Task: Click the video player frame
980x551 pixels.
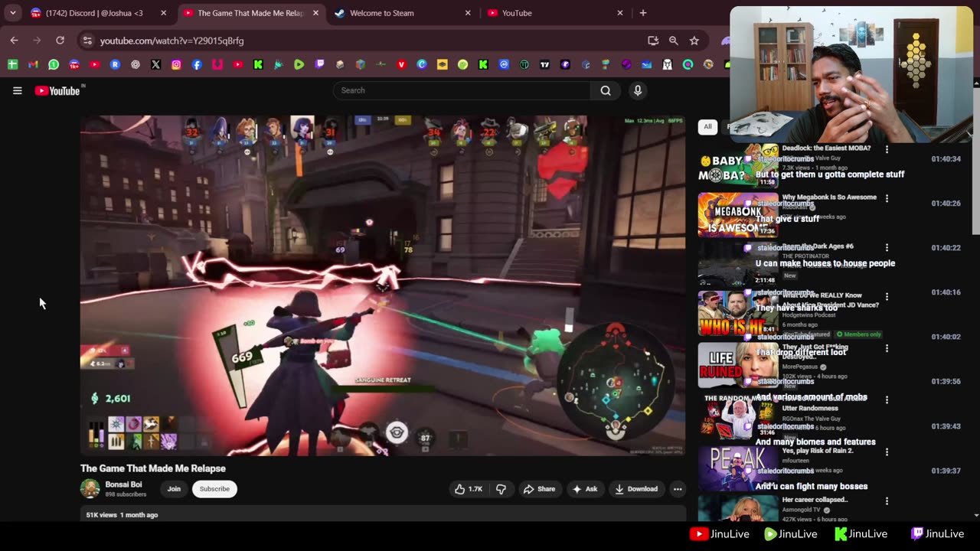Action: (x=383, y=285)
